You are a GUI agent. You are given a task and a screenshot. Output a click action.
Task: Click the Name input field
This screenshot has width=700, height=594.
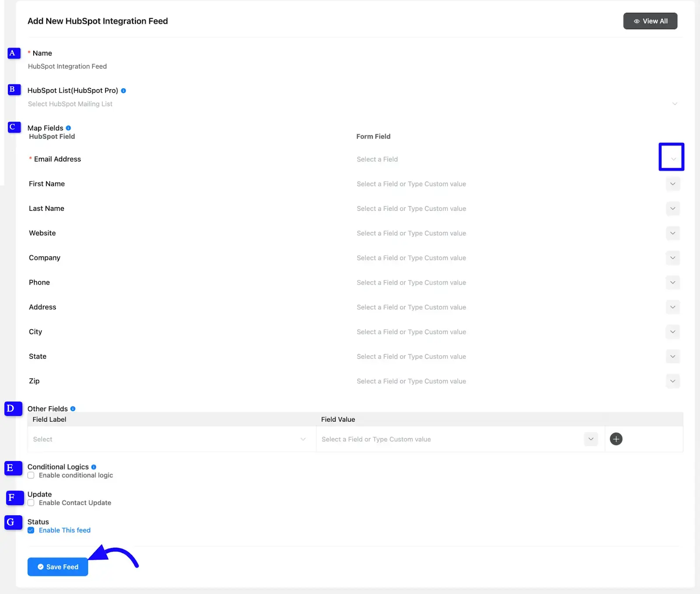[x=353, y=66]
